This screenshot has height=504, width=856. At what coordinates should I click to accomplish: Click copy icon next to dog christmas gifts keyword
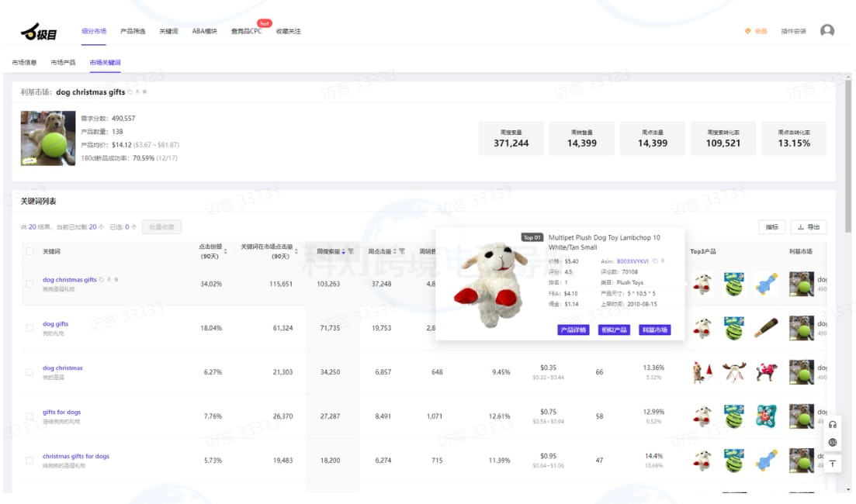pos(102,280)
